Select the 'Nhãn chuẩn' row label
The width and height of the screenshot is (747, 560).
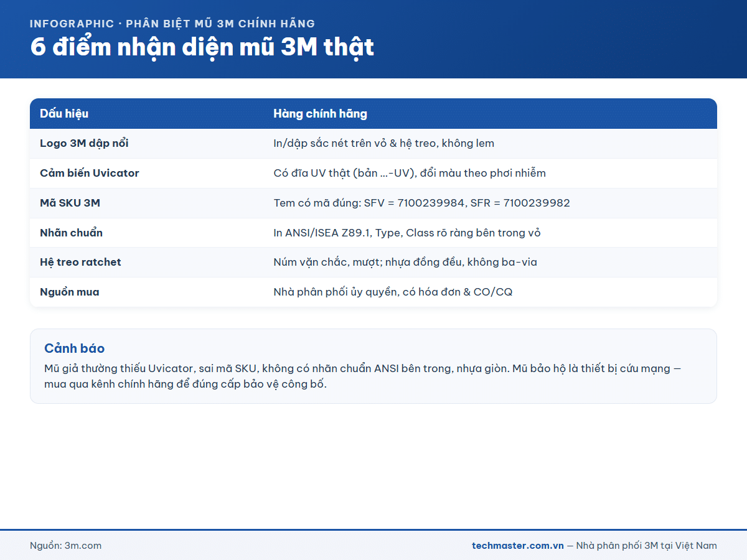click(71, 233)
